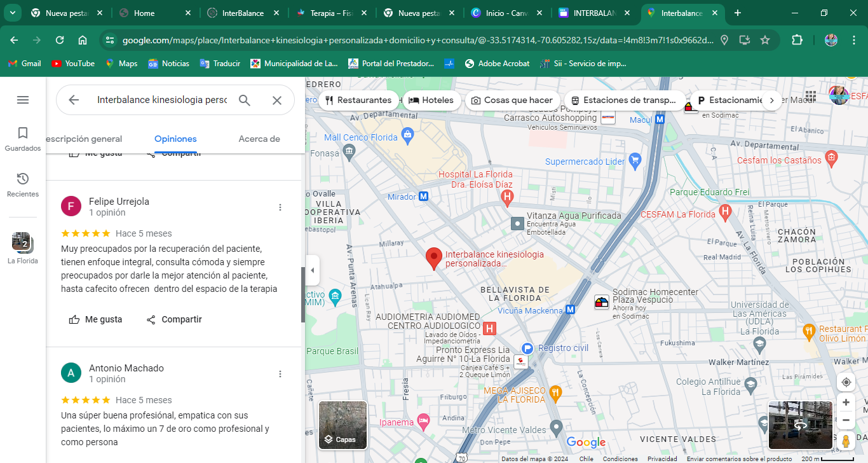Open more options for Antonio Machado review
868x463 pixels.
280,374
